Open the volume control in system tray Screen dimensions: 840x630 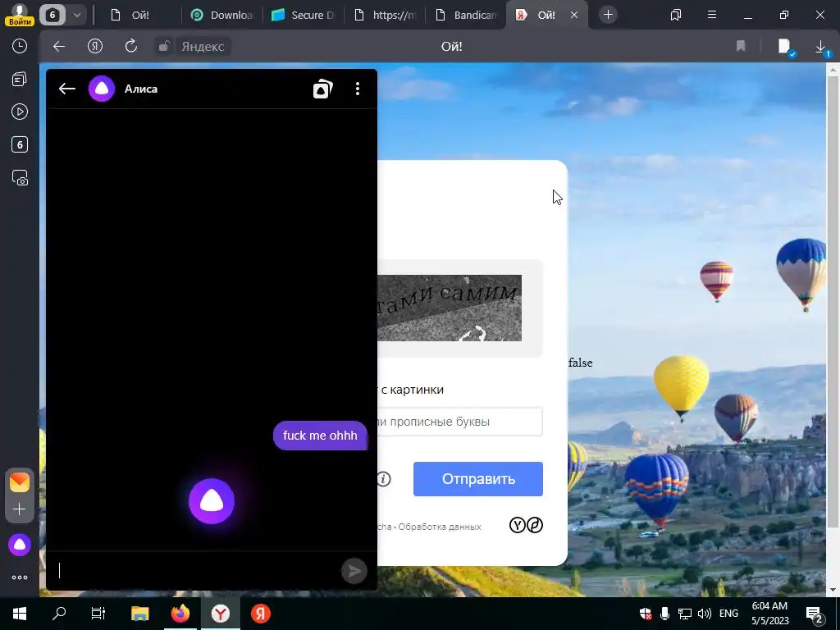[x=705, y=614]
